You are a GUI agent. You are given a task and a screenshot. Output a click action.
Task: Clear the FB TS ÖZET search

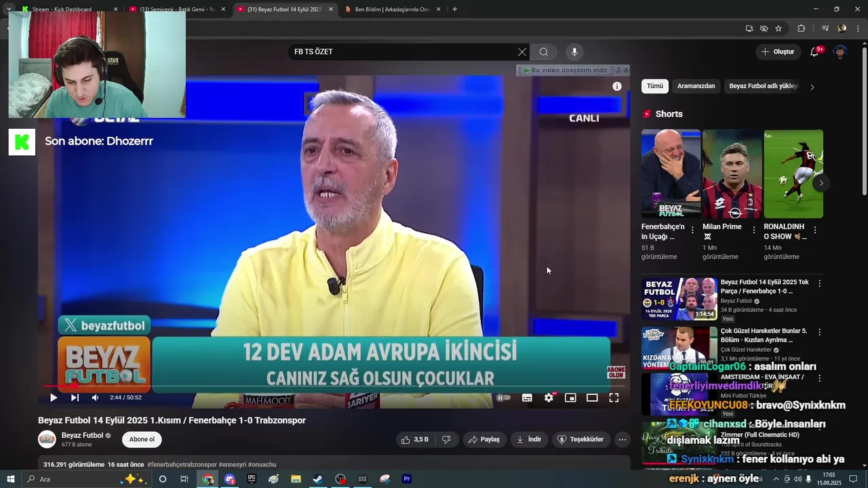pos(522,52)
